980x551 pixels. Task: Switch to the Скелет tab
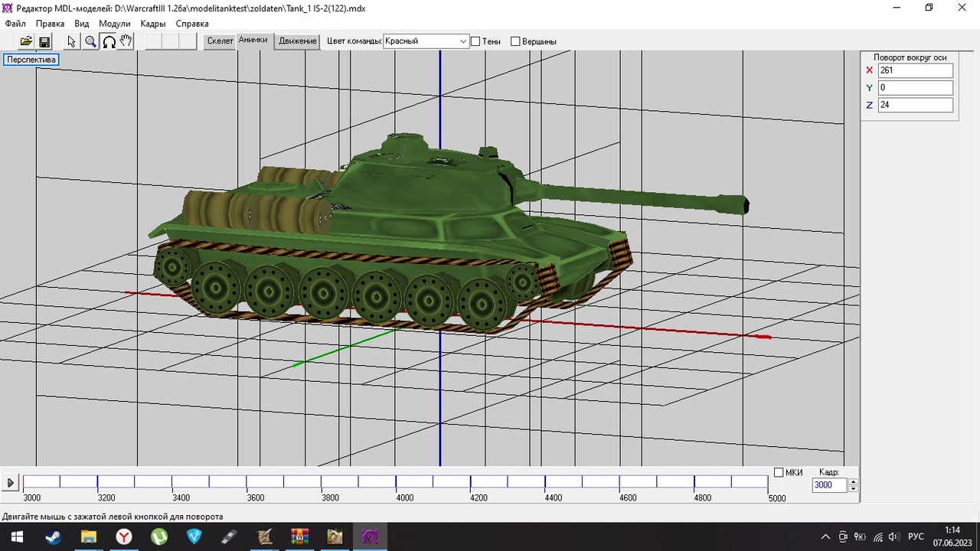pyautogui.click(x=220, y=41)
